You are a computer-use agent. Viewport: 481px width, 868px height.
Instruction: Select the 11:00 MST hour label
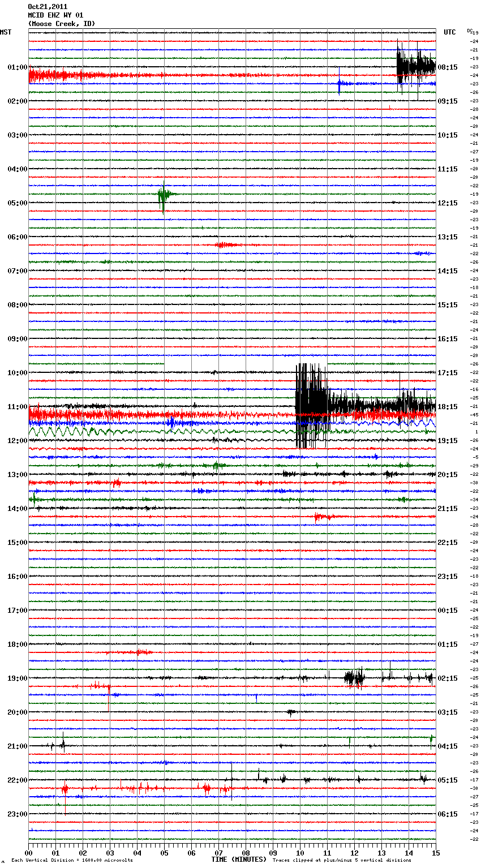point(18,407)
